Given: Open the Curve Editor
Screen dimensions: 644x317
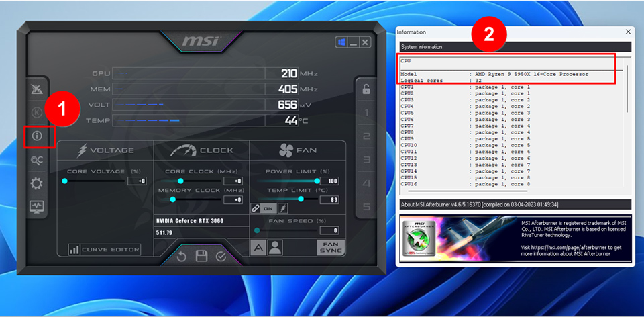Looking at the screenshot, I should click(105, 250).
